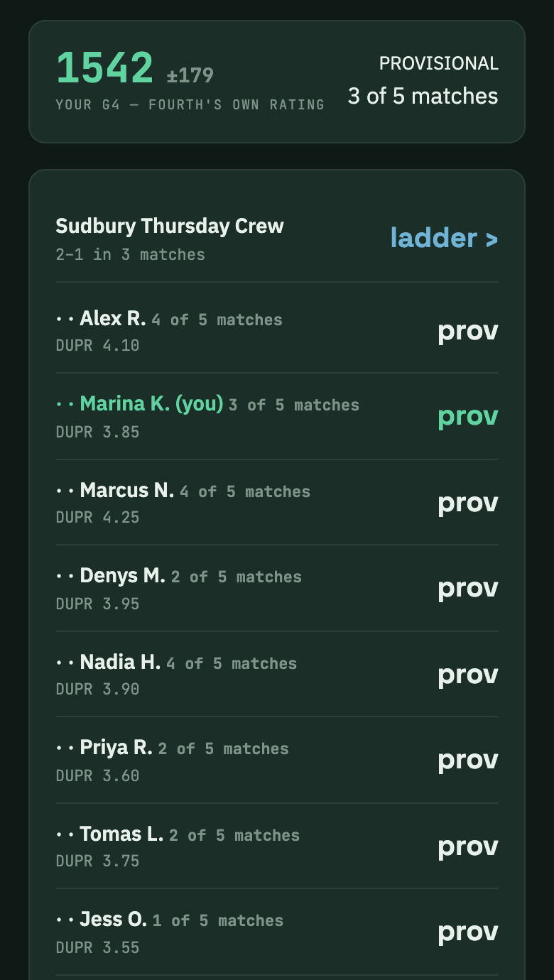Screen dimensions: 554x980
Task: Click the prov badge next to Priya R.
Action: pyautogui.click(x=468, y=761)
